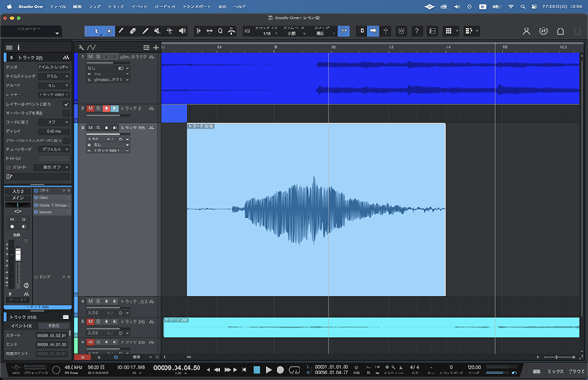Image resolution: width=588 pixels, height=380 pixels.
Task: Open the Start page home icon
Action: 560,31
